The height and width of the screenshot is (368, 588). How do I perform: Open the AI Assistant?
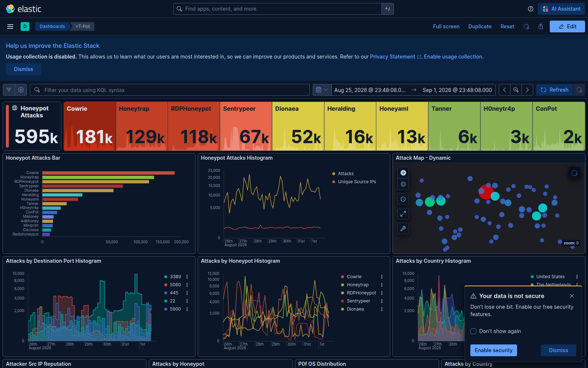pos(562,9)
